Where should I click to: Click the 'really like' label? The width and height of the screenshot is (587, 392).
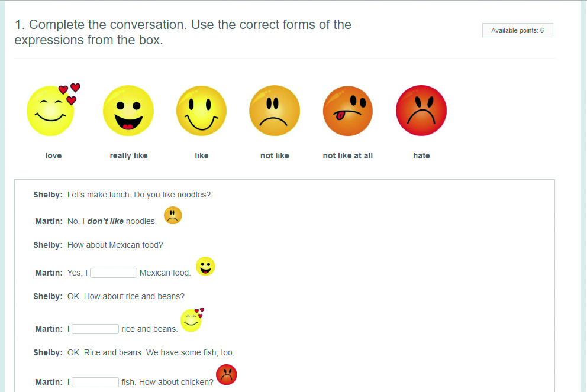point(128,155)
